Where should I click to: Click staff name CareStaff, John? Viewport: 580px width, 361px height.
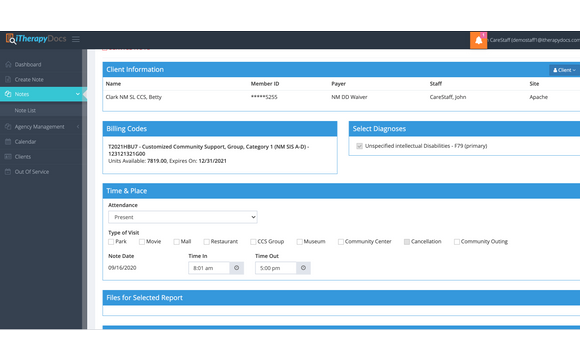(448, 97)
